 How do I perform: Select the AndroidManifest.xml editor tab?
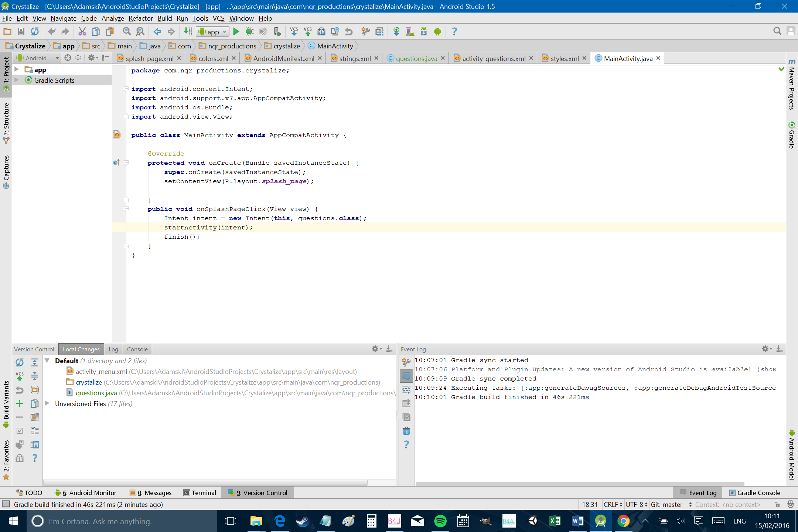(x=284, y=58)
